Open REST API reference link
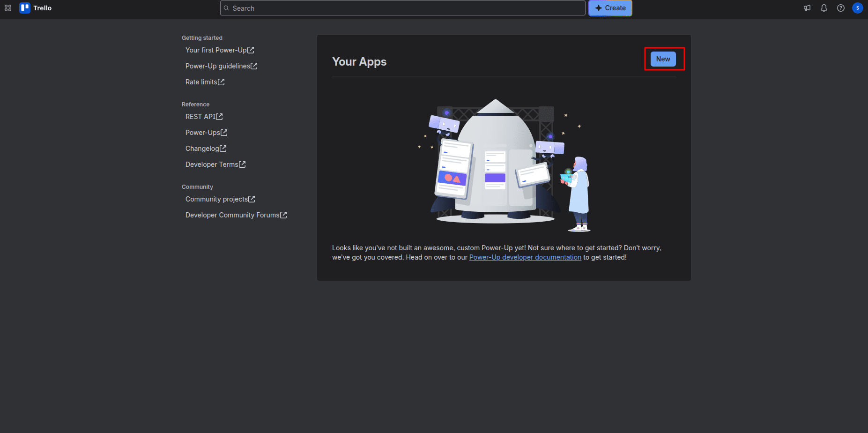868x433 pixels. [x=204, y=117]
